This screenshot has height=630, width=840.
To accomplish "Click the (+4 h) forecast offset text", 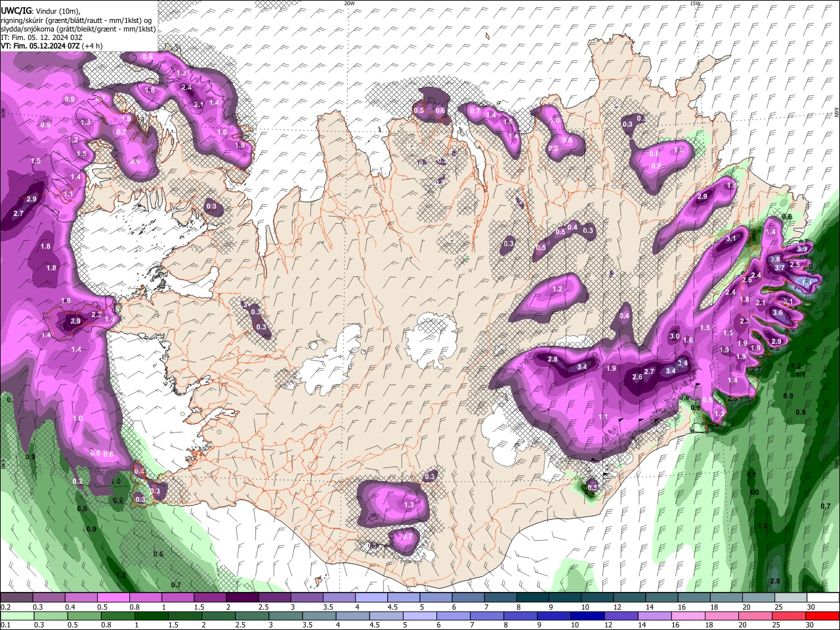I will [93, 46].
